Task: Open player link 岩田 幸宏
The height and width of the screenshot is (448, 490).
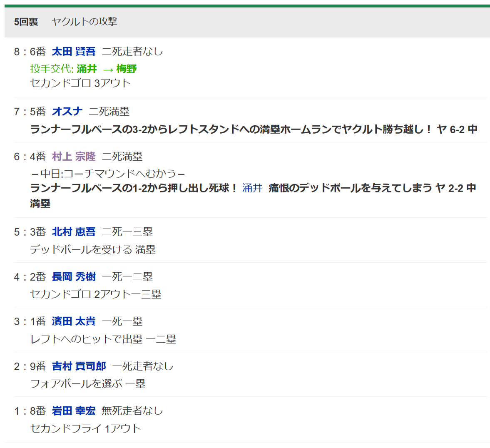Action: (73, 411)
